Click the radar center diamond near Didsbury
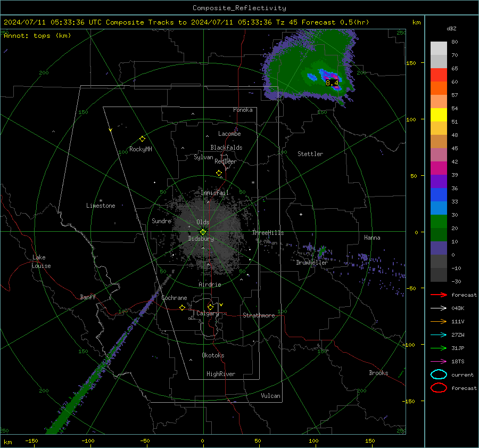 (x=203, y=232)
